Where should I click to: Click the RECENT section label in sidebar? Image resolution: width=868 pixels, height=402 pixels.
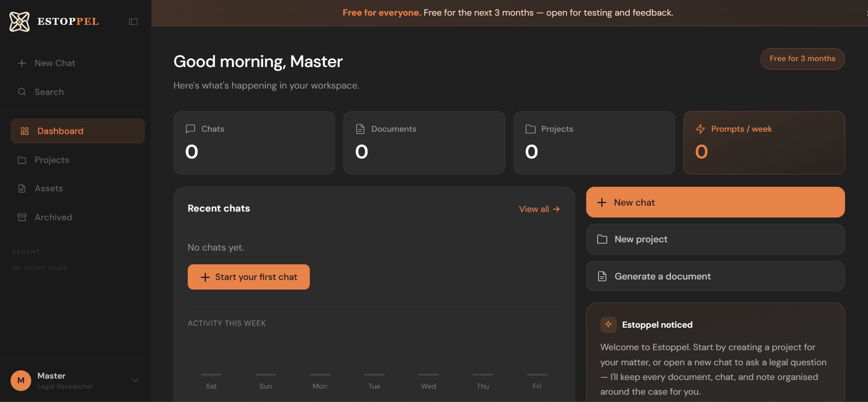[26, 251]
